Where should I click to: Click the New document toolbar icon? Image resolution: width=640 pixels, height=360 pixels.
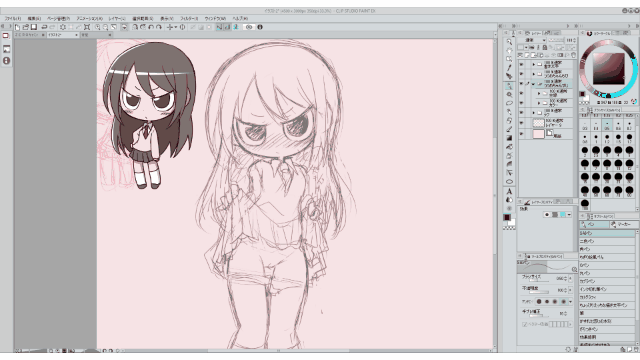(17, 27)
